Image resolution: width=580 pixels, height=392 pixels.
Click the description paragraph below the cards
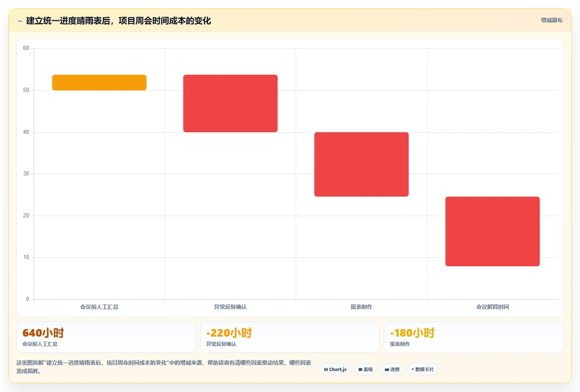pyautogui.click(x=164, y=367)
